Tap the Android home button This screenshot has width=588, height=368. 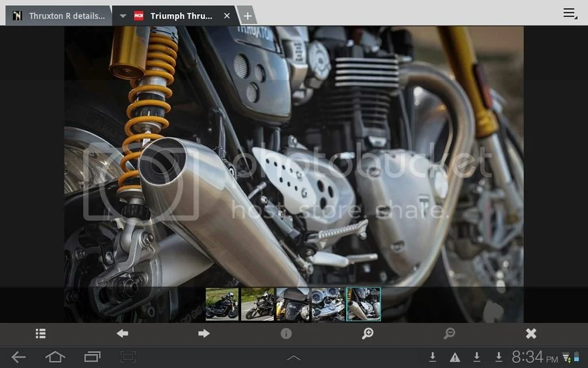click(55, 356)
